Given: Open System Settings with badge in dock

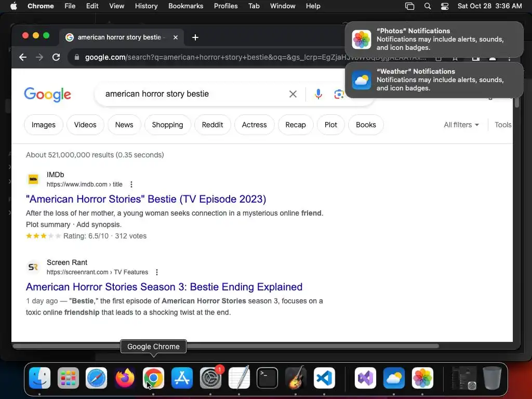Looking at the screenshot, I should [x=210, y=378].
